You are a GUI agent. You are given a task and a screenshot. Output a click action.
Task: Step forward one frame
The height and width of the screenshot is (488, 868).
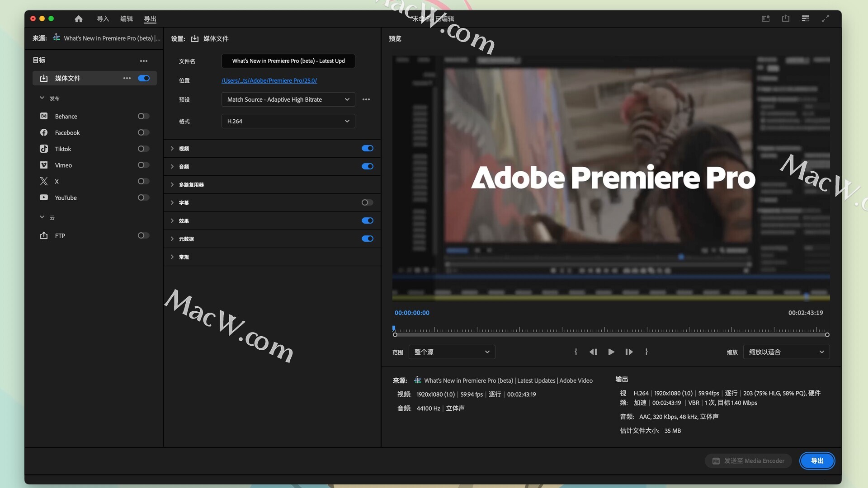pyautogui.click(x=629, y=352)
